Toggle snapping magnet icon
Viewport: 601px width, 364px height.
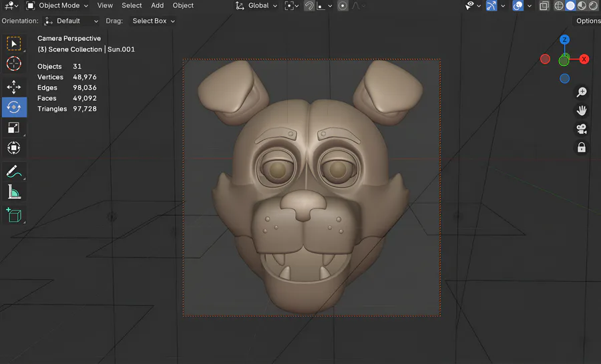pos(309,5)
